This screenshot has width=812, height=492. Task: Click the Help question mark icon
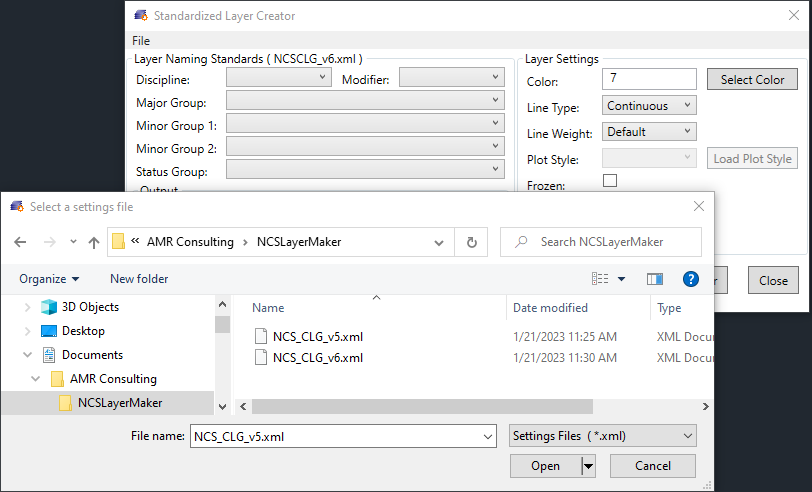(x=690, y=279)
